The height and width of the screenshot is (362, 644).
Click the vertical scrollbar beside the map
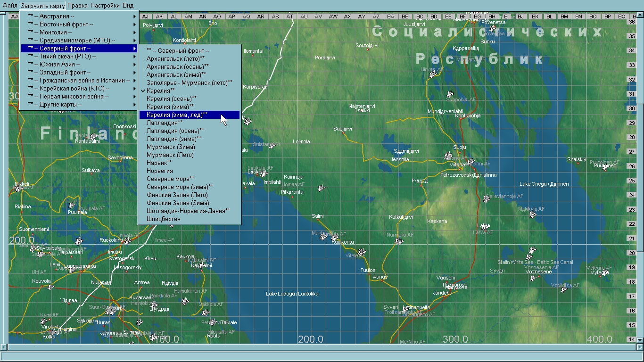point(640,179)
